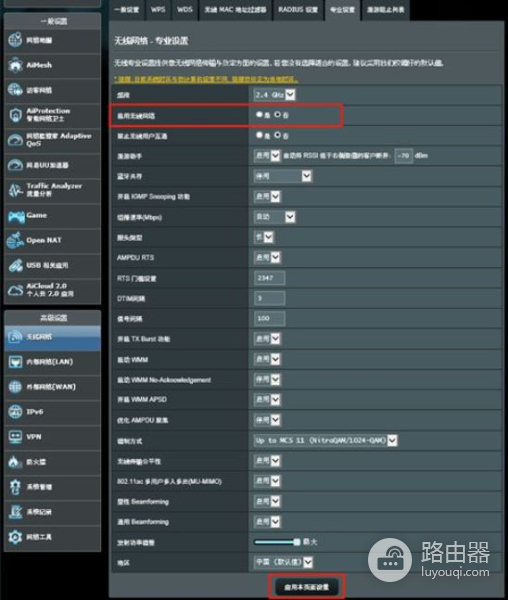Click the 'dBm' unit text
The height and width of the screenshot is (600, 508).
tap(421, 156)
